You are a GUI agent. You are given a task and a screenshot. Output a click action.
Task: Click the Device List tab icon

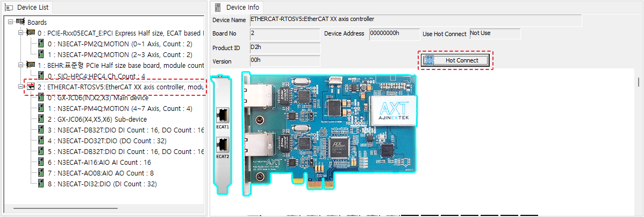click(9, 8)
